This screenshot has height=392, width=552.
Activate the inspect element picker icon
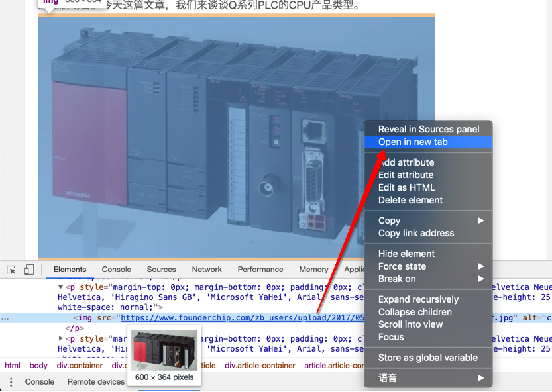pos(11,270)
